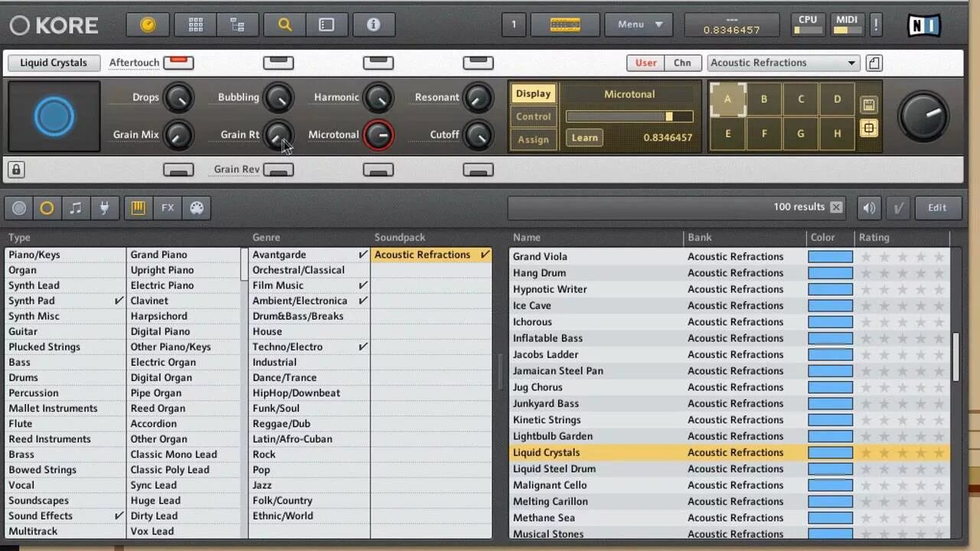The image size is (980, 551).
Task: Click the save morph floppy icon
Action: pyautogui.click(x=868, y=105)
